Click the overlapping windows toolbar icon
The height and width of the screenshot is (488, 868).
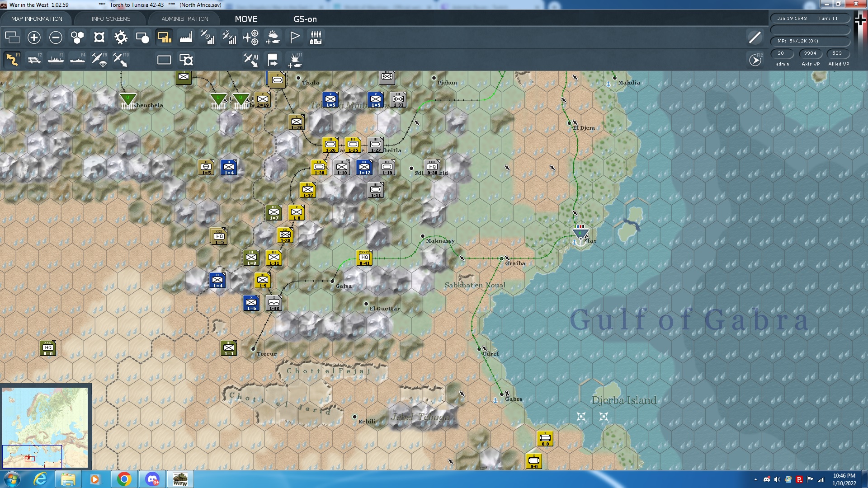(12, 37)
